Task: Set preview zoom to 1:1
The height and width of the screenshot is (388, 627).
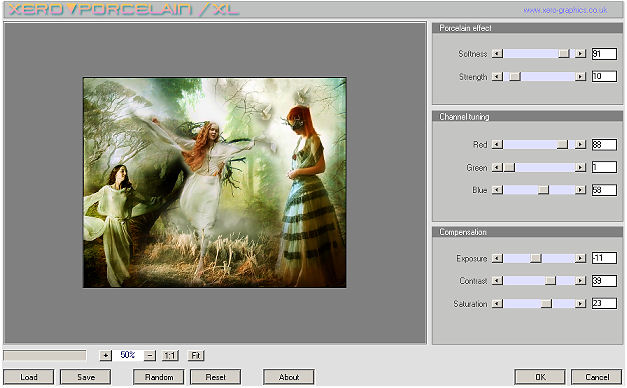Action: (x=170, y=355)
